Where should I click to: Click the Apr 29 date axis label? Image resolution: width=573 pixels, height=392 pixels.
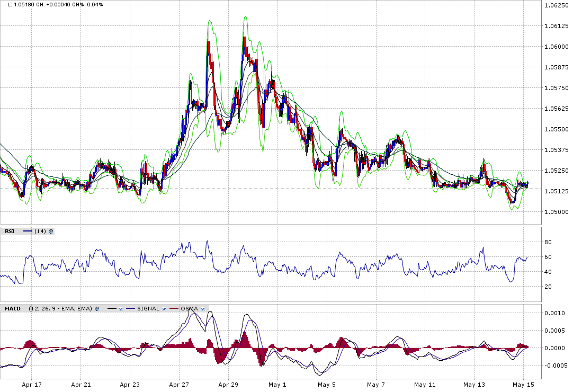(x=228, y=385)
